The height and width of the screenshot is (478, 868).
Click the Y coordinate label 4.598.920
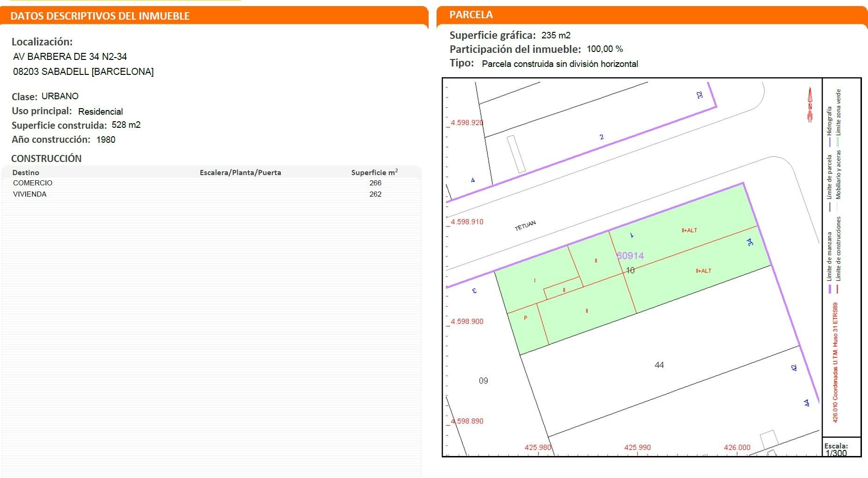click(x=467, y=123)
